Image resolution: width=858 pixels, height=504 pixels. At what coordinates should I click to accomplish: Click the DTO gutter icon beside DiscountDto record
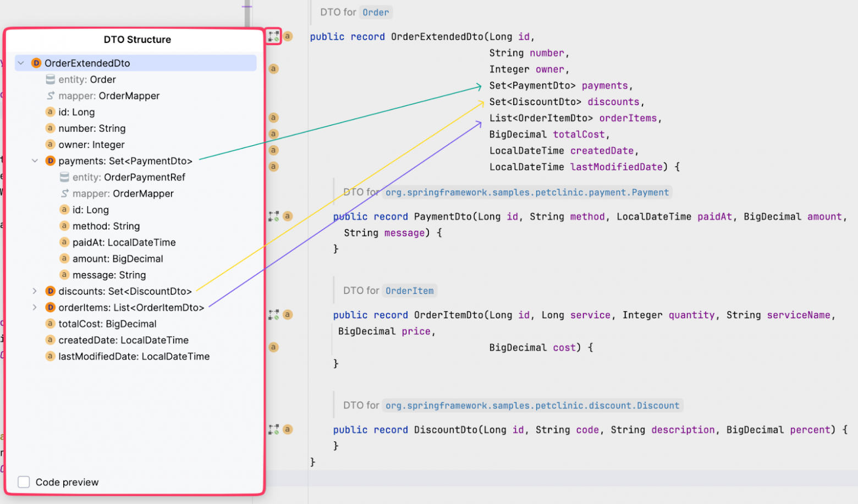pyautogui.click(x=273, y=429)
